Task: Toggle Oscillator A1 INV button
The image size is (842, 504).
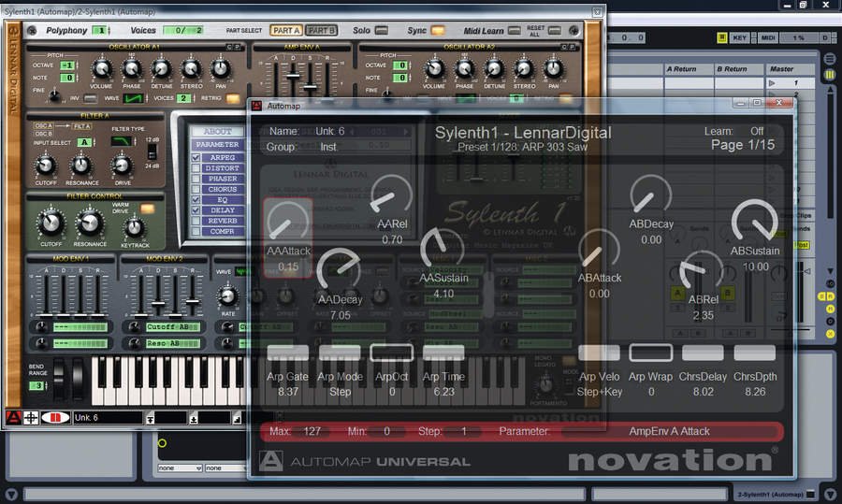Action: point(90,98)
